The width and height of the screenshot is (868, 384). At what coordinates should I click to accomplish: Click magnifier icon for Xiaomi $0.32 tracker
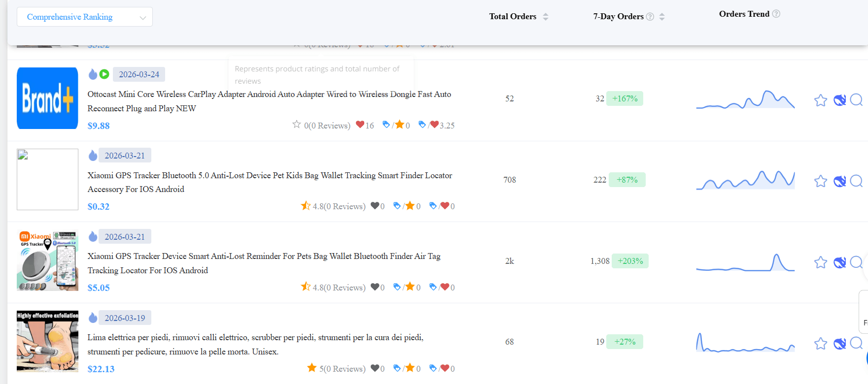[x=856, y=181]
